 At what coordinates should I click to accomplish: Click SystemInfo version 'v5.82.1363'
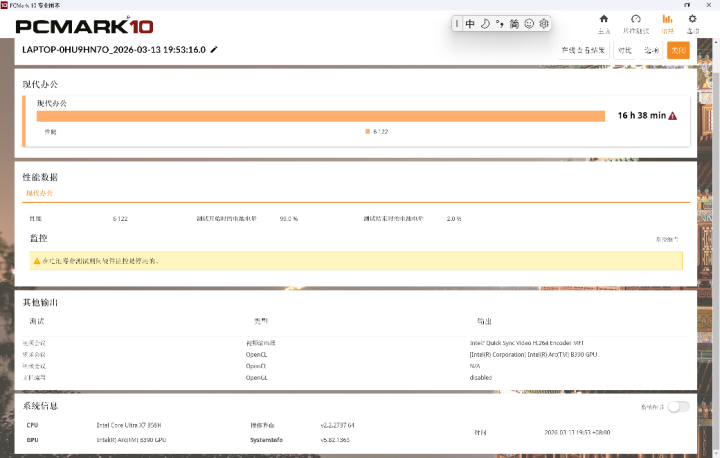(335, 440)
